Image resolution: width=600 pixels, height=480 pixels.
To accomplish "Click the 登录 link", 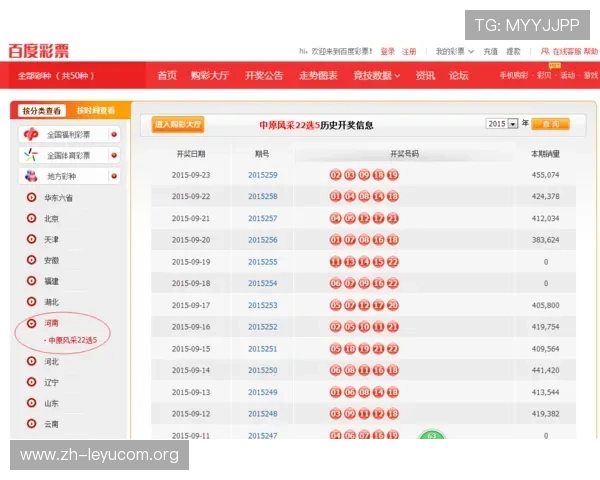I will pos(387,51).
